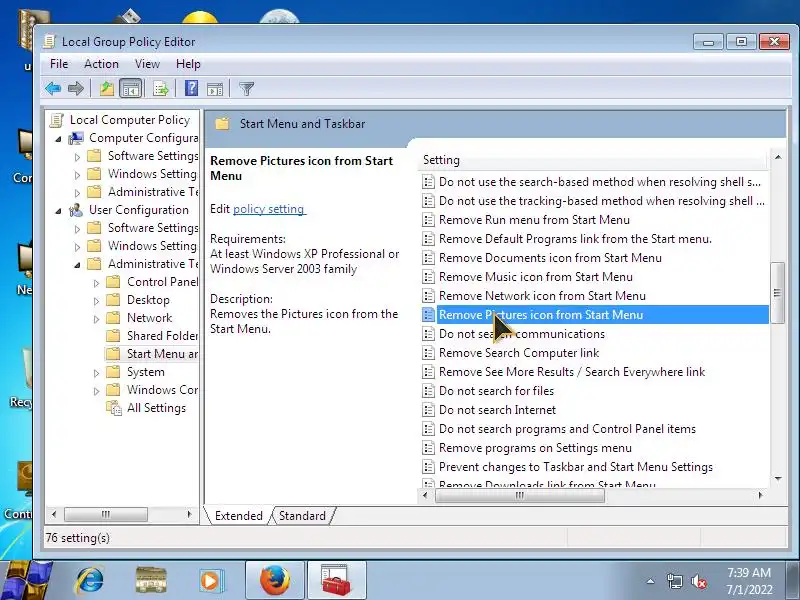Open the View menu
This screenshot has width=800, height=600.
147,64
